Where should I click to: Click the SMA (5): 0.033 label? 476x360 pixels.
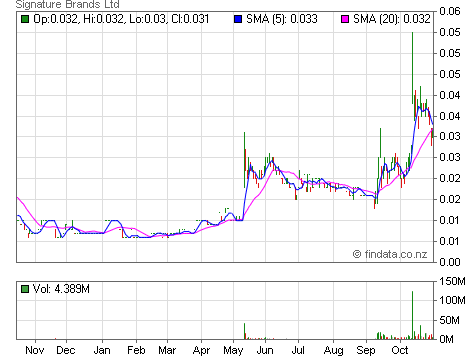click(282, 19)
